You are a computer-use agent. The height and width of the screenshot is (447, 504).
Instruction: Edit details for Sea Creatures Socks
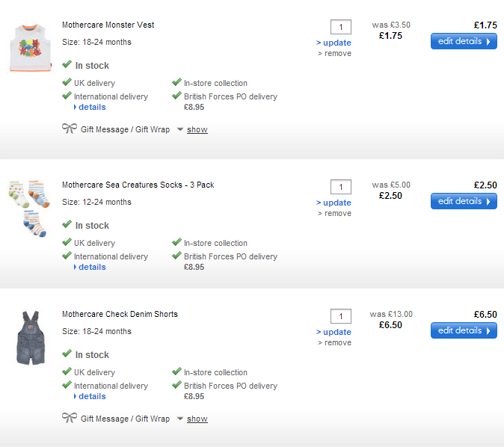click(x=464, y=201)
